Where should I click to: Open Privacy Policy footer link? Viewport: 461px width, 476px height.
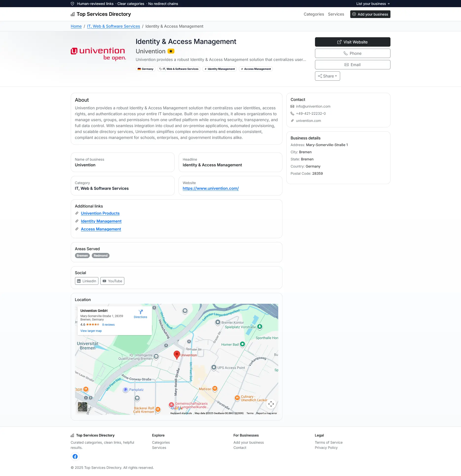pyautogui.click(x=326, y=448)
